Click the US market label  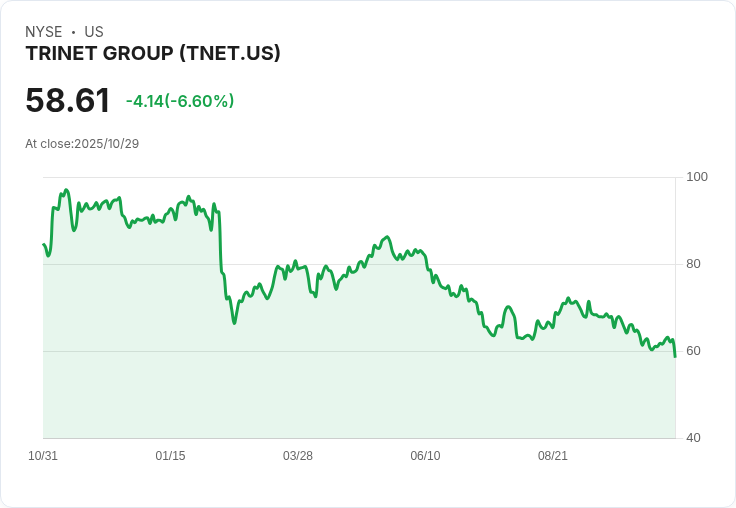click(x=93, y=32)
